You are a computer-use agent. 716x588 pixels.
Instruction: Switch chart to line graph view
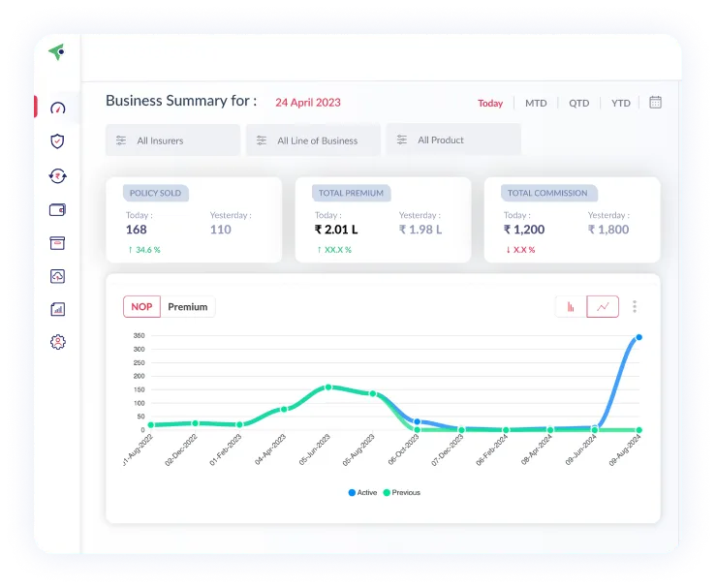(603, 307)
